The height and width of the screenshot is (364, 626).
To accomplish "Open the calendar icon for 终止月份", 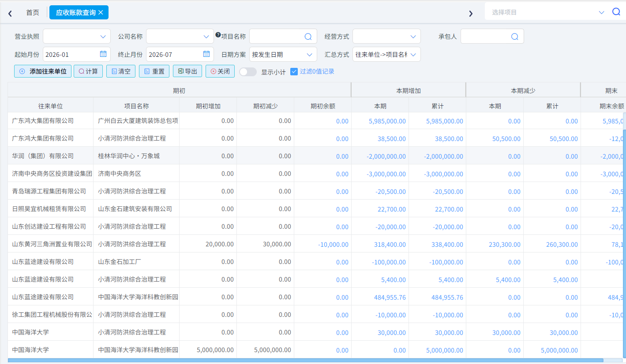I will [x=206, y=54].
